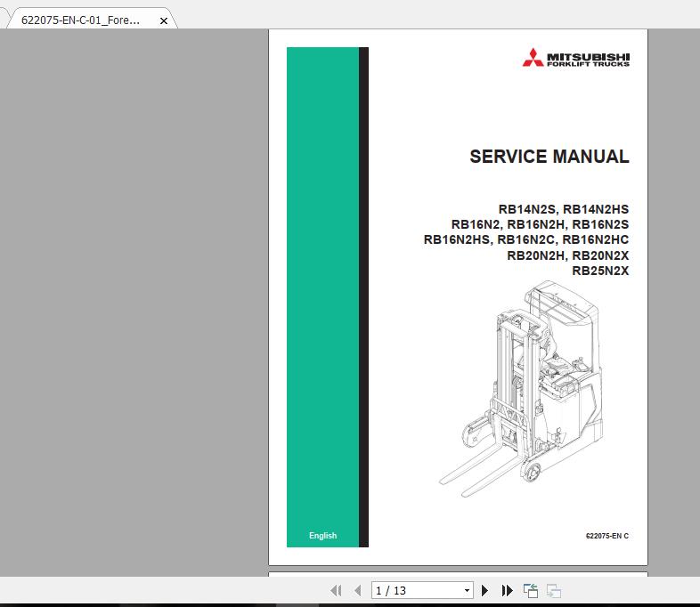Image resolution: width=700 pixels, height=607 pixels.
Task: Click the English label on green band
Action: (x=322, y=536)
